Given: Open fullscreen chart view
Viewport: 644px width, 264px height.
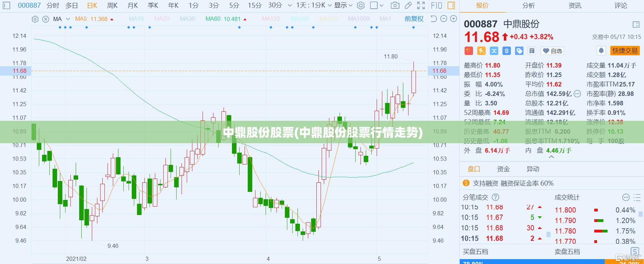Looking at the screenshot, I should tap(421, 6).
